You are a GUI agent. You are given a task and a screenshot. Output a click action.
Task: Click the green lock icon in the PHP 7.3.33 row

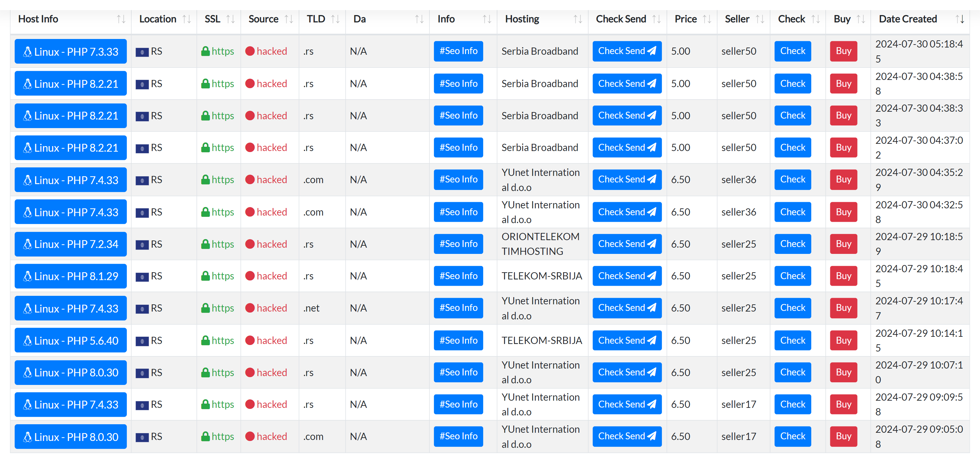[x=205, y=51]
